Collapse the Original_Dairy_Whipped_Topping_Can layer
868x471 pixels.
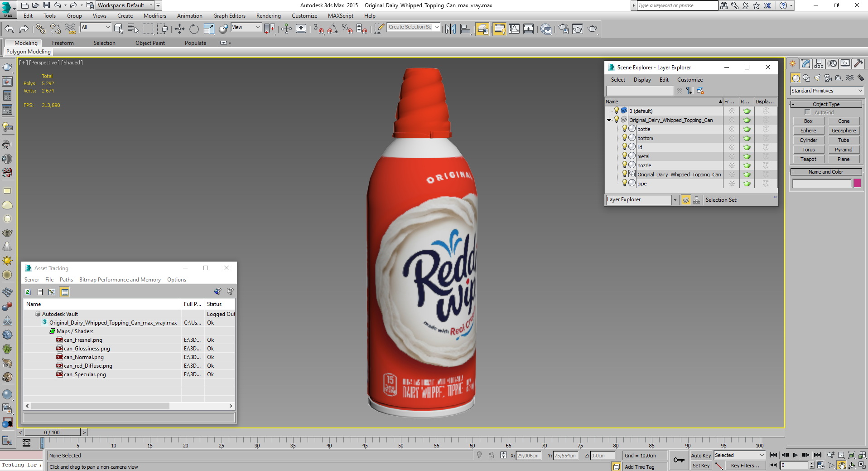[x=609, y=120]
